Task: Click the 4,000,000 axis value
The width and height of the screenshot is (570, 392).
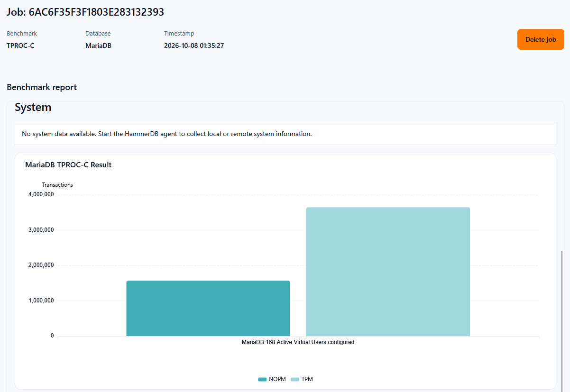Action: point(41,194)
